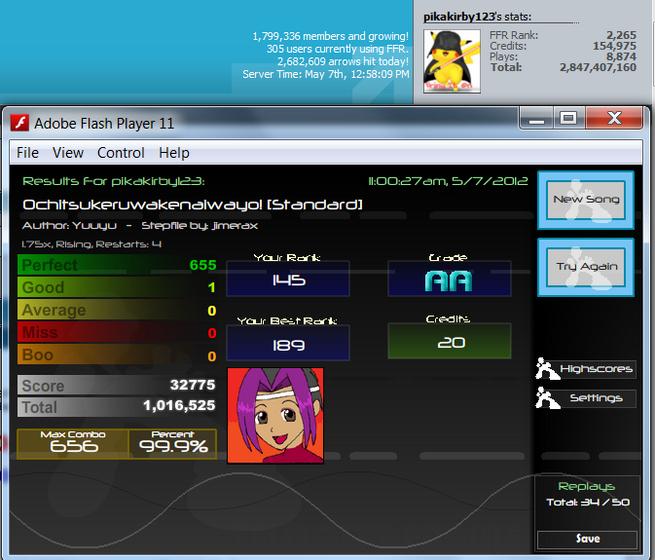The height and width of the screenshot is (560, 655).
Task: Click the Try Again button
Action: pos(586,267)
